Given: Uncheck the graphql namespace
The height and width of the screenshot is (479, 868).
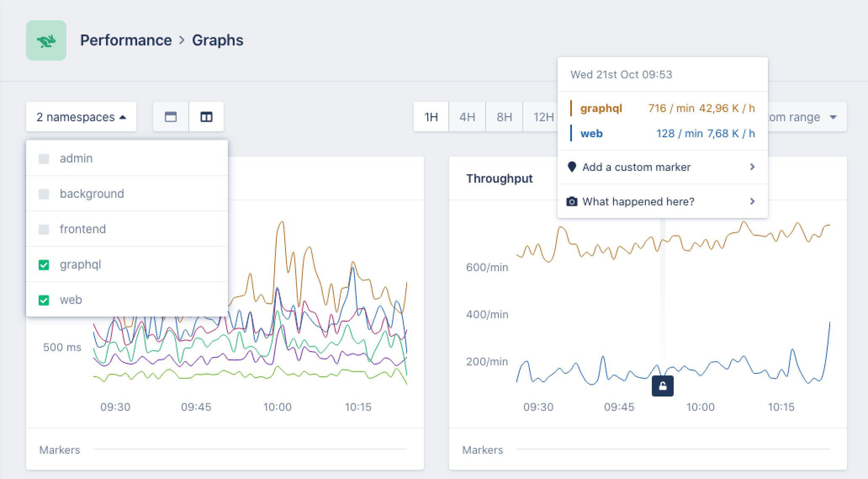Looking at the screenshot, I should [44, 265].
